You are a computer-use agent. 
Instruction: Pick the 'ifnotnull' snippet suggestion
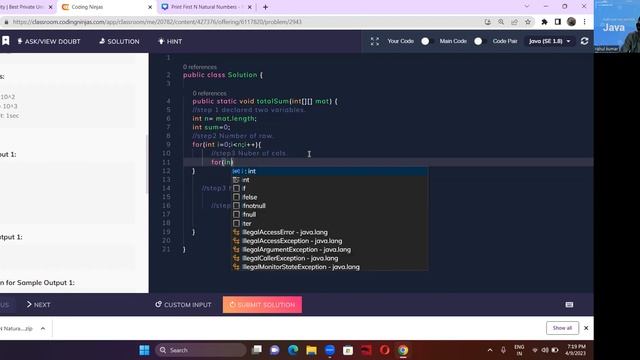coord(329,206)
